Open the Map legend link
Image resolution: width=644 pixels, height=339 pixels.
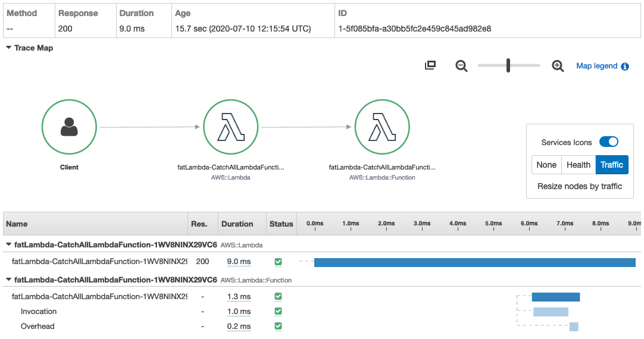[x=596, y=66]
